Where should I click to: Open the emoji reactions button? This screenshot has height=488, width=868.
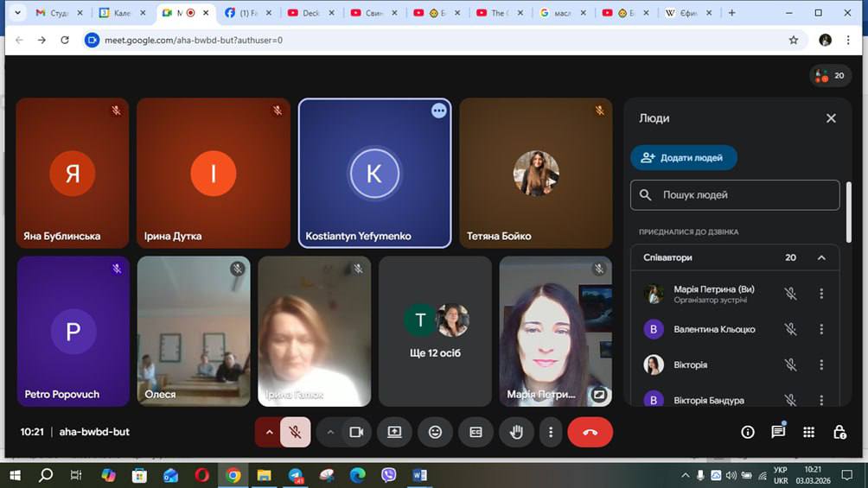point(435,432)
